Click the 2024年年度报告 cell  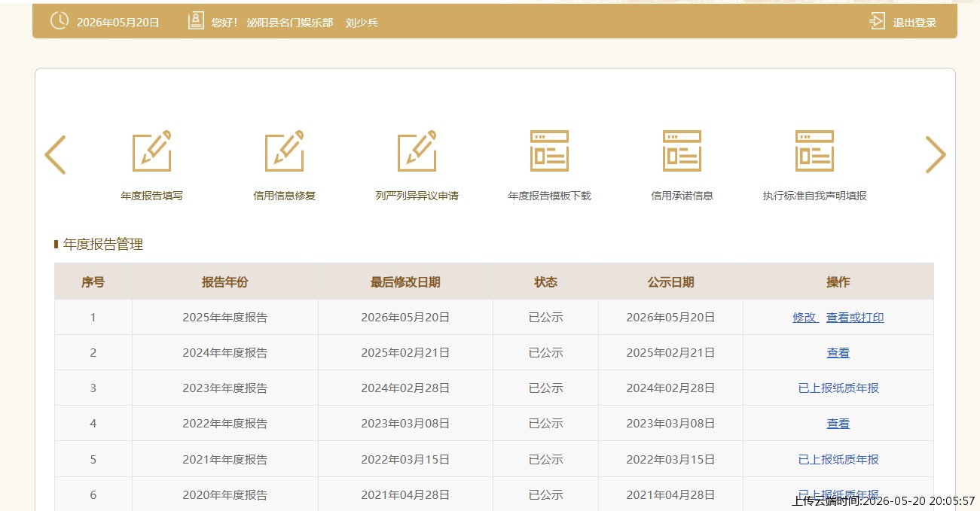pos(224,353)
